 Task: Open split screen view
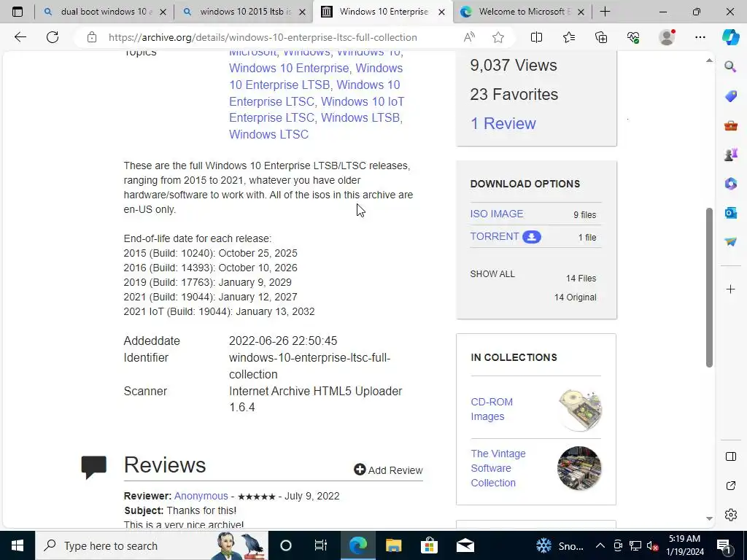click(536, 37)
